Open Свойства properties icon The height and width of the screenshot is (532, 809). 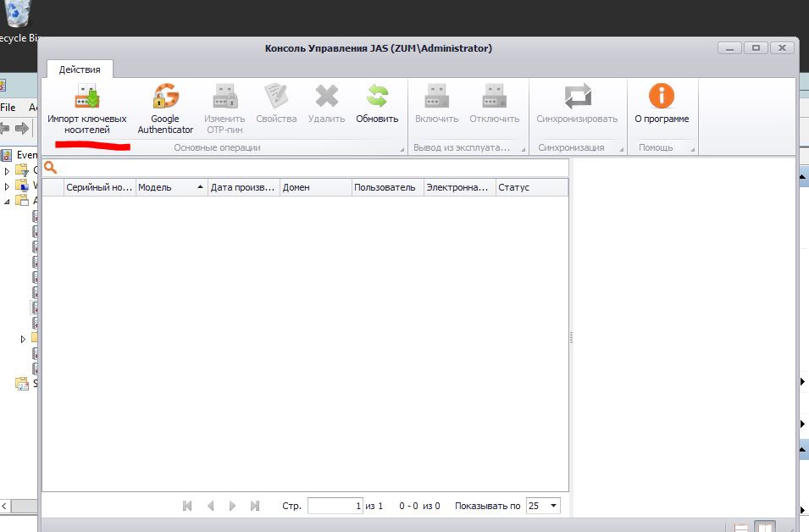(x=276, y=105)
